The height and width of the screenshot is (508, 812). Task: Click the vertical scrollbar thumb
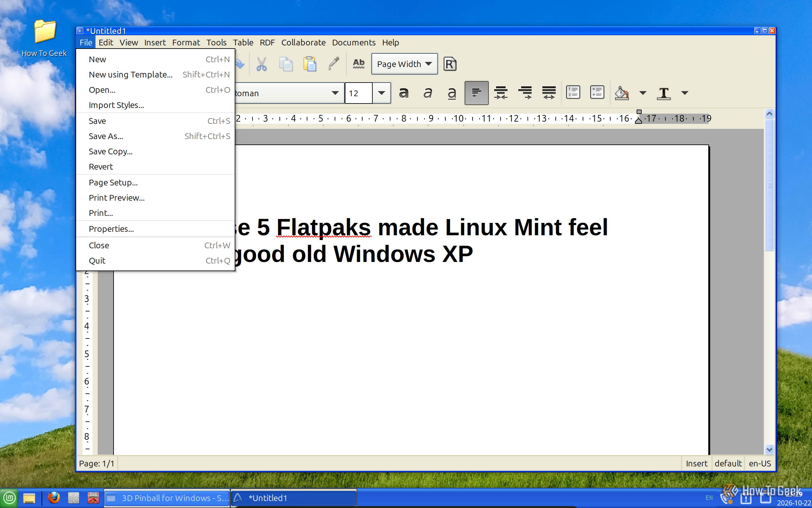[769, 185]
